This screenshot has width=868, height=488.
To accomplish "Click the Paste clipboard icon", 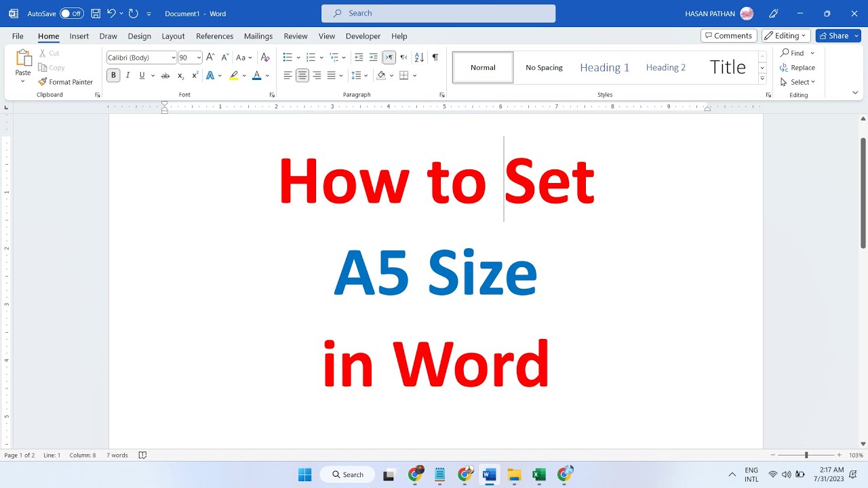I will tap(23, 59).
